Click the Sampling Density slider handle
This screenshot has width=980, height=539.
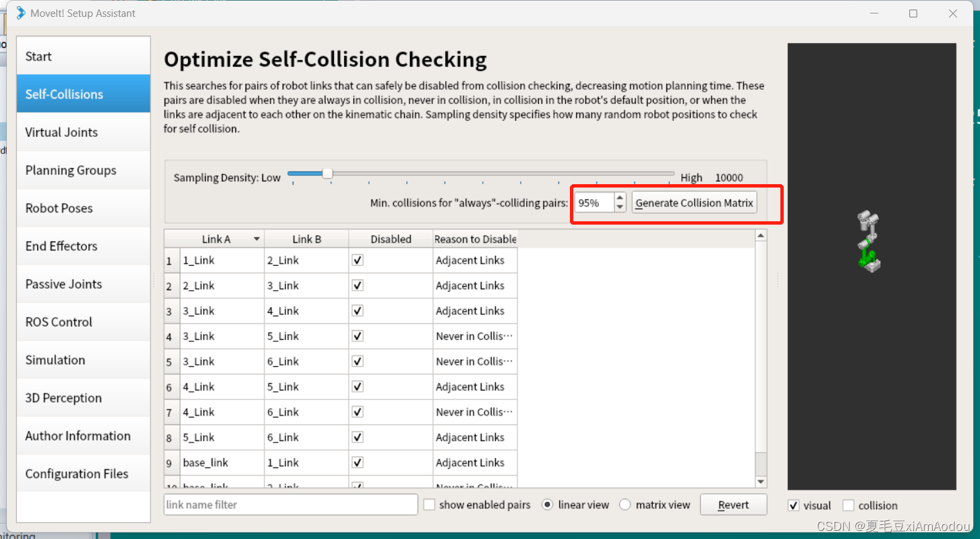[x=327, y=173]
